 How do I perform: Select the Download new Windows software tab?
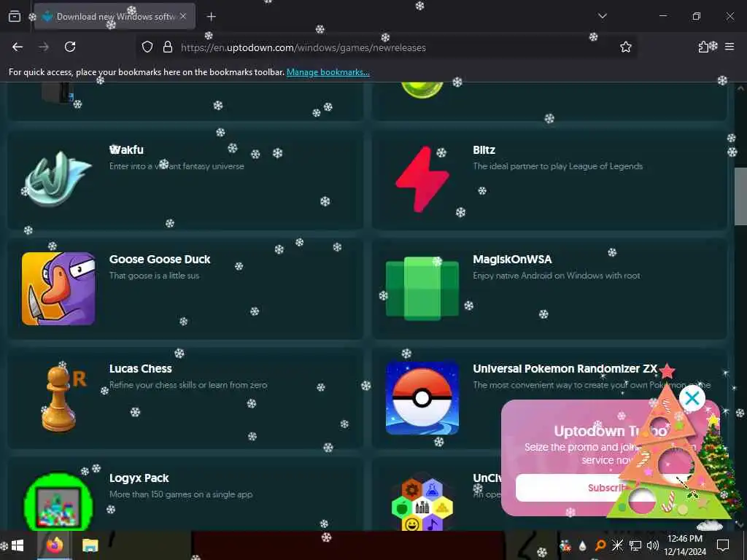tap(115, 17)
